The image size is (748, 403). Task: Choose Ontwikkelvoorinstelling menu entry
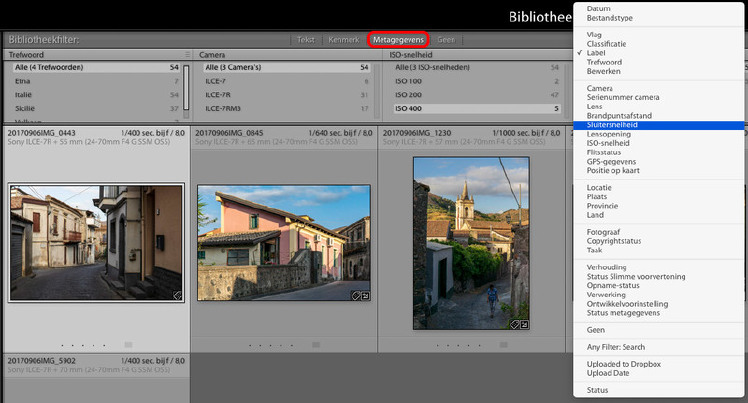[x=627, y=304]
